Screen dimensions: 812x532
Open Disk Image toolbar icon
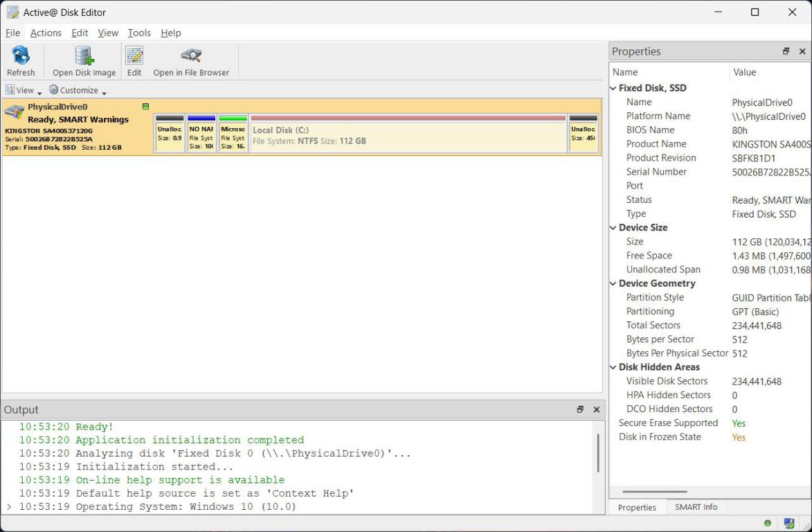tap(84, 55)
